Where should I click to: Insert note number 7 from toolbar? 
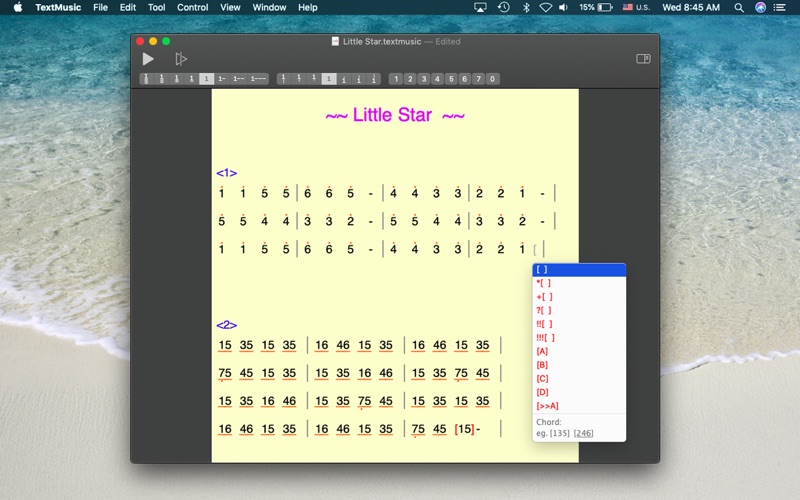pos(479,79)
